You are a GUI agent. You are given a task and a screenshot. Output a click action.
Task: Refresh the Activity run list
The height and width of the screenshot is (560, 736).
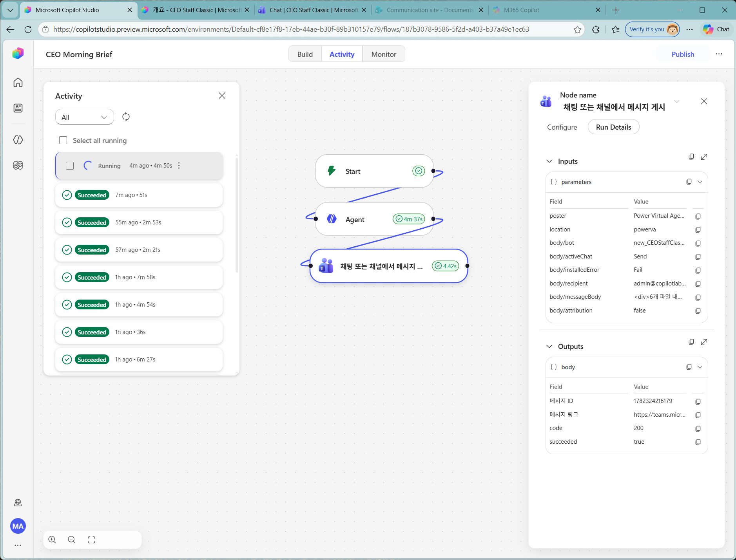point(126,117)
